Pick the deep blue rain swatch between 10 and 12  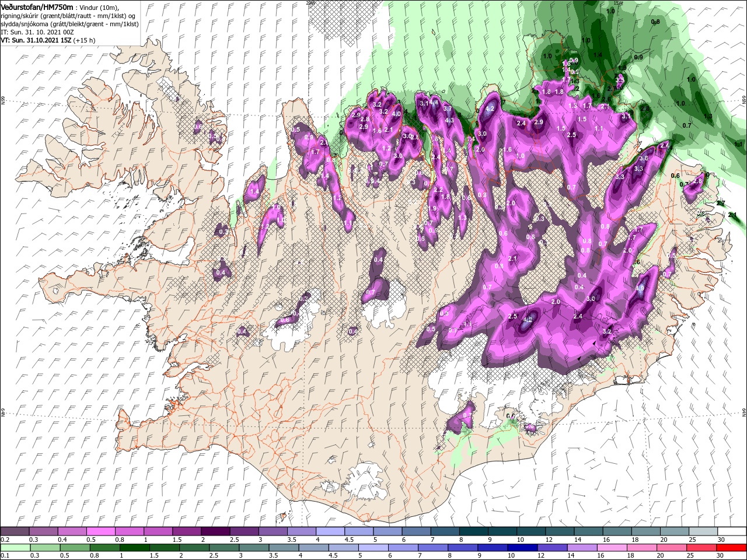[x=523, y=548]
